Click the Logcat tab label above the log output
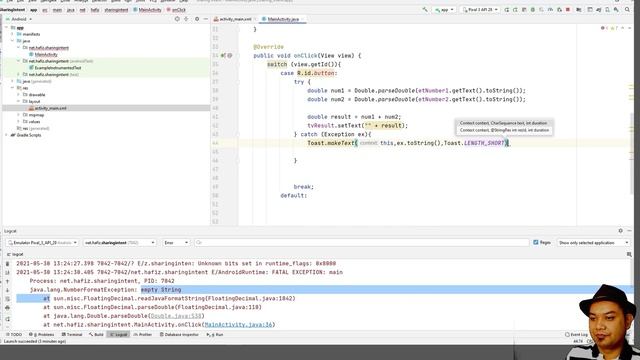Viewport: 640px width, 360px height. (16, 254)
